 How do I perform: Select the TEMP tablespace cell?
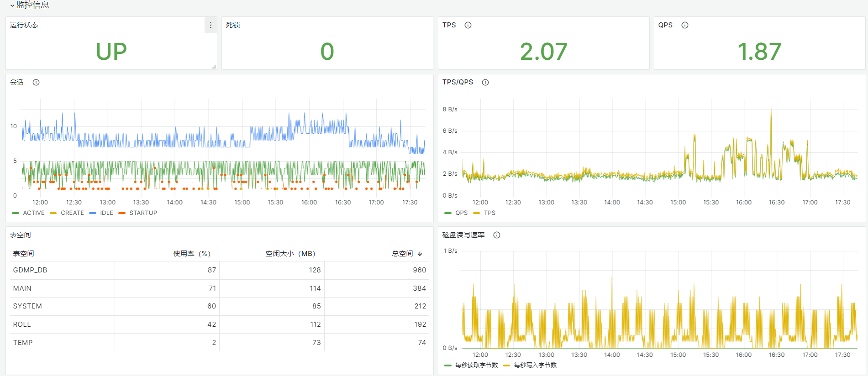tap(62, 343)
